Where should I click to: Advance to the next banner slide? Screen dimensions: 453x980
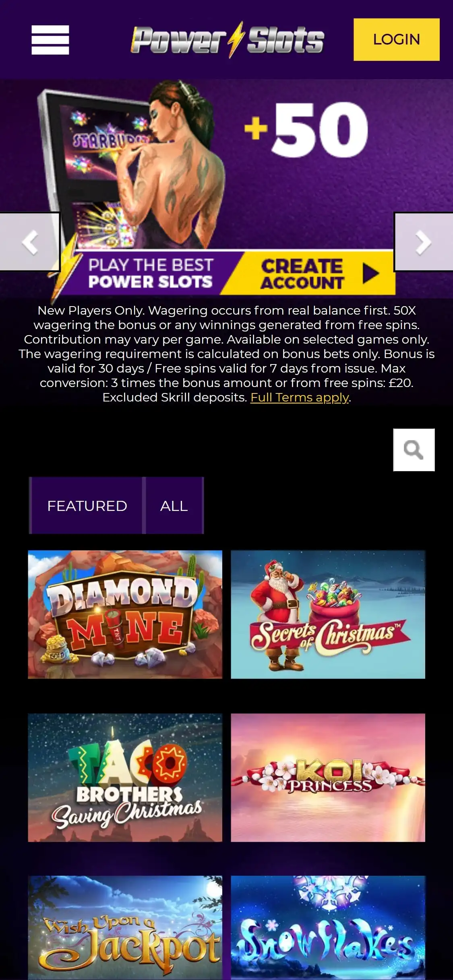[x=423, y=242]
